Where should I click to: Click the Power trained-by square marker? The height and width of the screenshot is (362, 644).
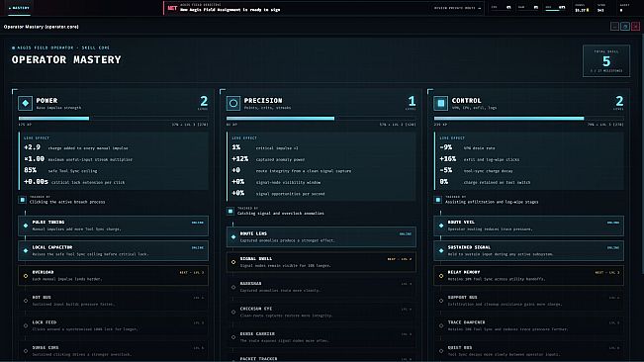pyautogui.click(x=22, y=200)
